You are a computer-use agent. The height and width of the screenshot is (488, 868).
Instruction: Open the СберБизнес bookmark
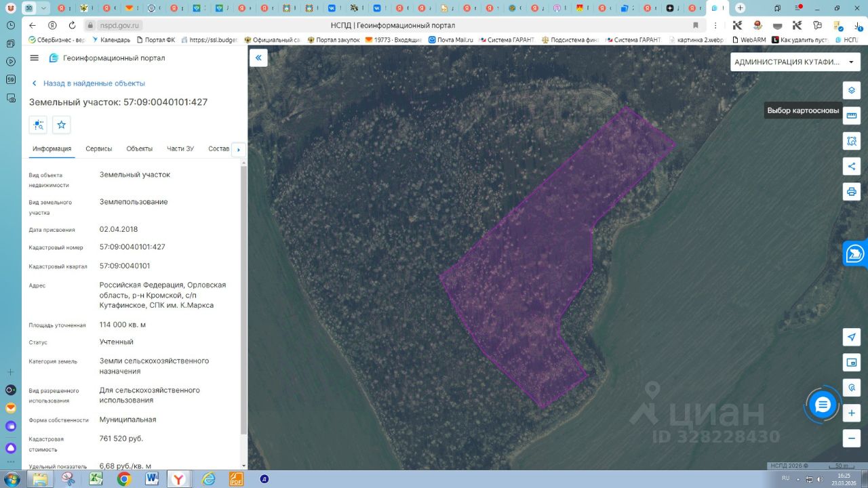(x=56, y=40)
